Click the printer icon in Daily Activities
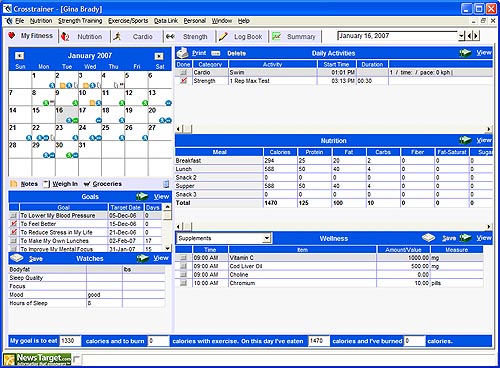Screen dimensions: 500x368 tap(183, 53)
